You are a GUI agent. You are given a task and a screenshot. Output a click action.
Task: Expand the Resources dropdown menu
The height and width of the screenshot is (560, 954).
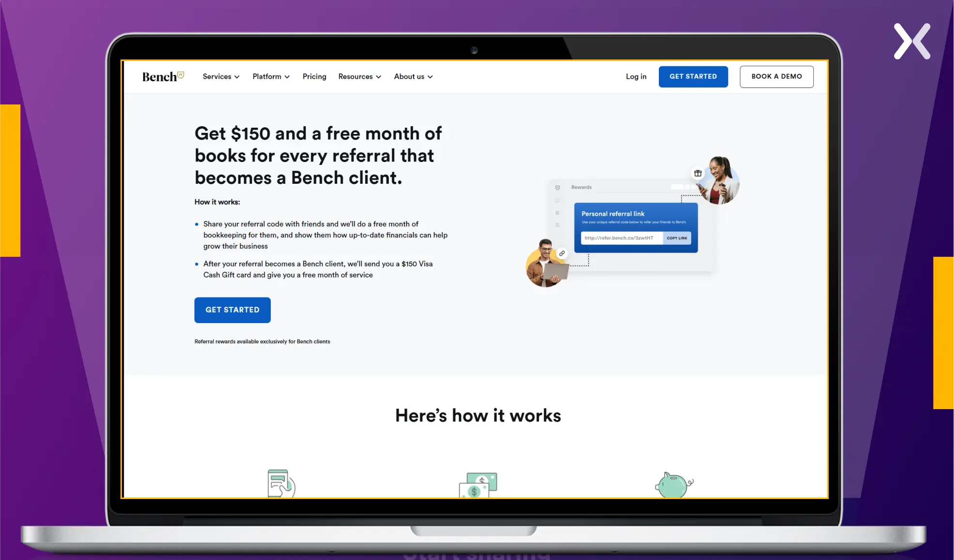click(x=359, y=76)
